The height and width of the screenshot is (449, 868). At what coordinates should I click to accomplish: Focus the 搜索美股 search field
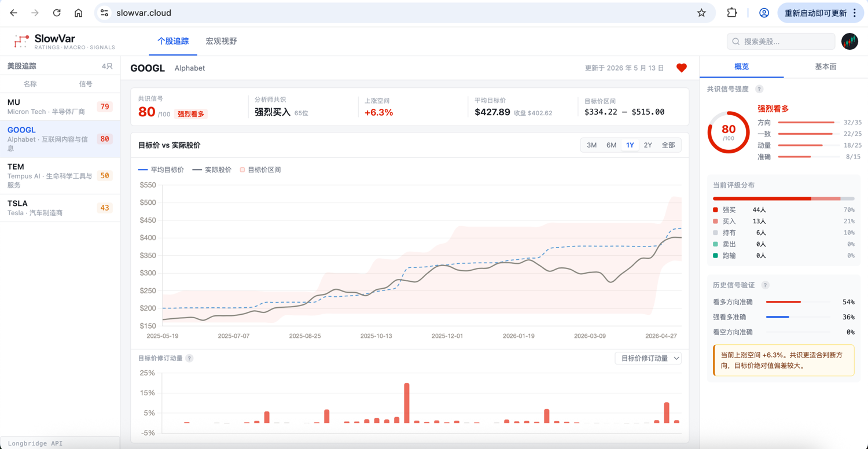coord(781,42)
